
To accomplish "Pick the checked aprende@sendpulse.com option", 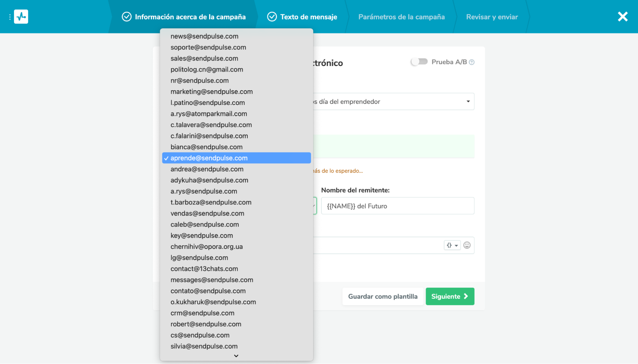I will pyautogui.click(x=209, y=158).
